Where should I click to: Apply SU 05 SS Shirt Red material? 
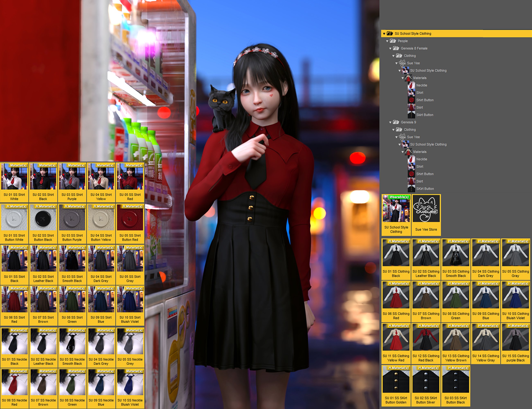click(130, 176)
